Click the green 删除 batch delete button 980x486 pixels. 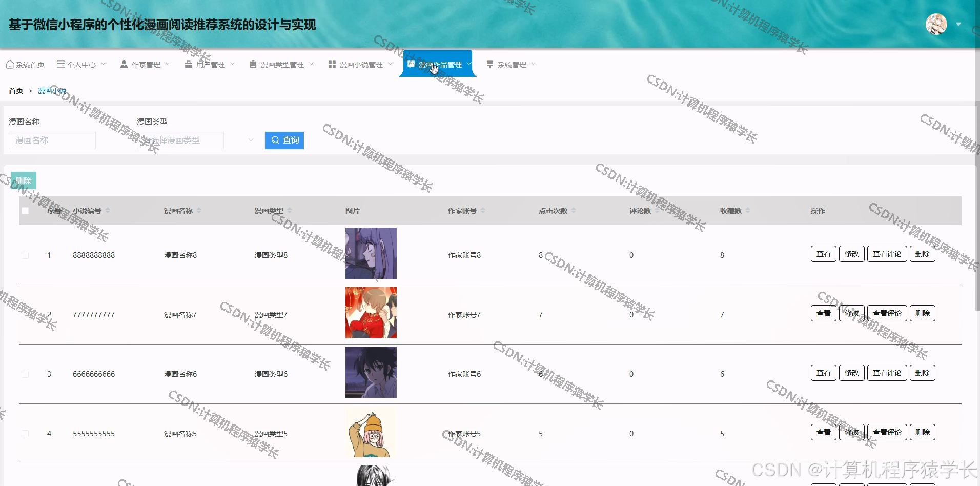coord(24,180)
